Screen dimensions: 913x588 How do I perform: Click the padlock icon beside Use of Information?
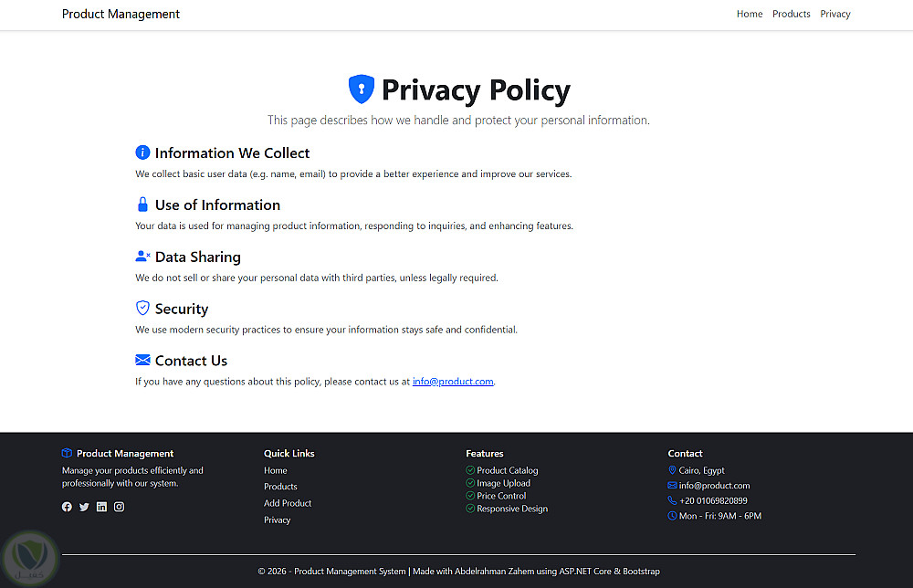(142, 205)
